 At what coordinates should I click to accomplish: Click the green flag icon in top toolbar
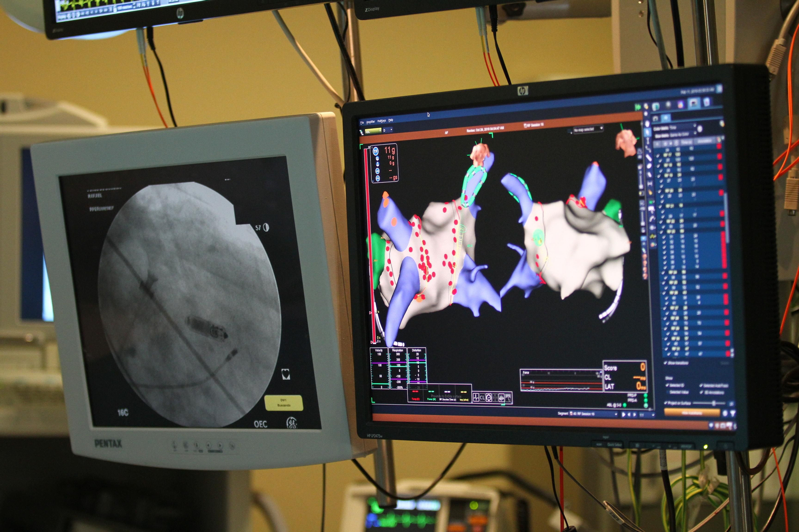[x=638, y=107]
